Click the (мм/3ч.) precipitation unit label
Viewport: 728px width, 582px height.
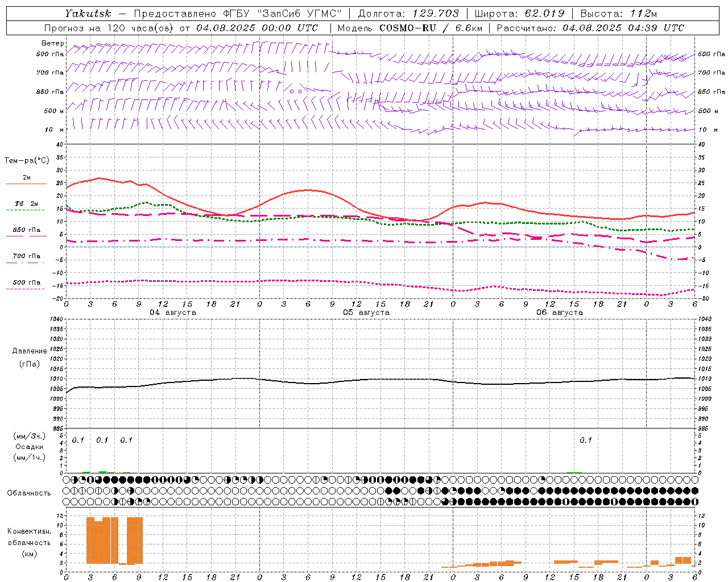pos(29,436)
